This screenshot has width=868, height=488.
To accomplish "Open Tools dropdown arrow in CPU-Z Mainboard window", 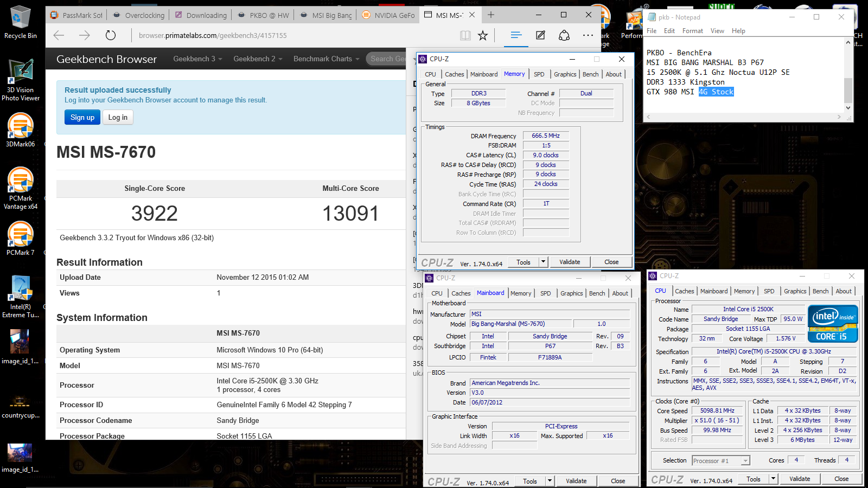I will pos(550,481).
